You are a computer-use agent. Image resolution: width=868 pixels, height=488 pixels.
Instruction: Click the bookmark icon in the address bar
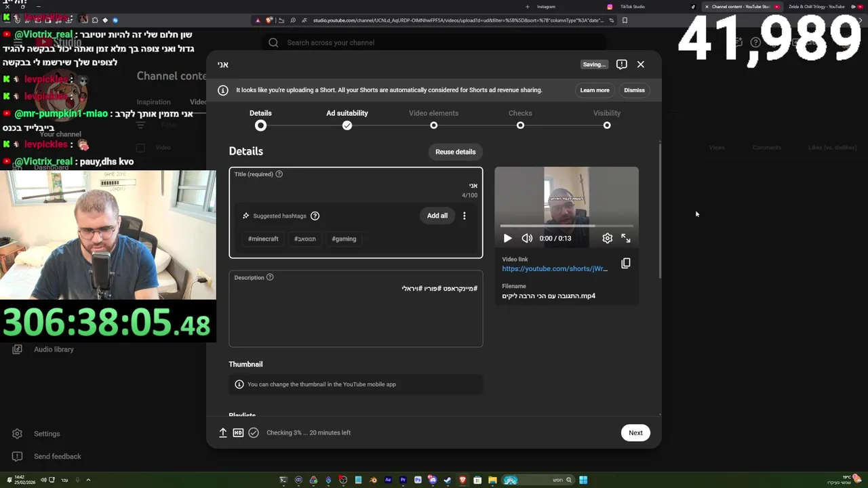(x=625, y=20)
